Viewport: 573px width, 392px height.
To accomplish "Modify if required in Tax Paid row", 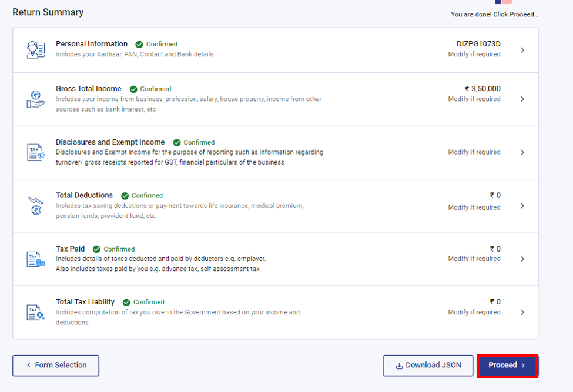I will point(474,259).
